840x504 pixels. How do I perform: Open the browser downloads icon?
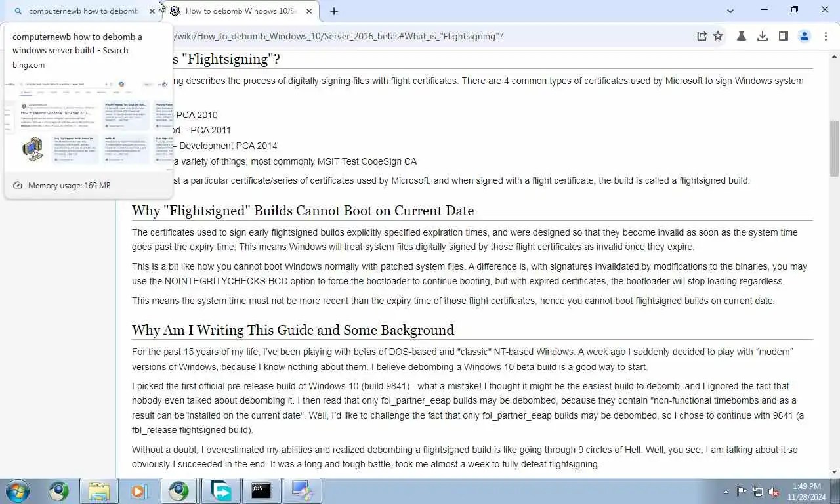(x=763, y=36)
